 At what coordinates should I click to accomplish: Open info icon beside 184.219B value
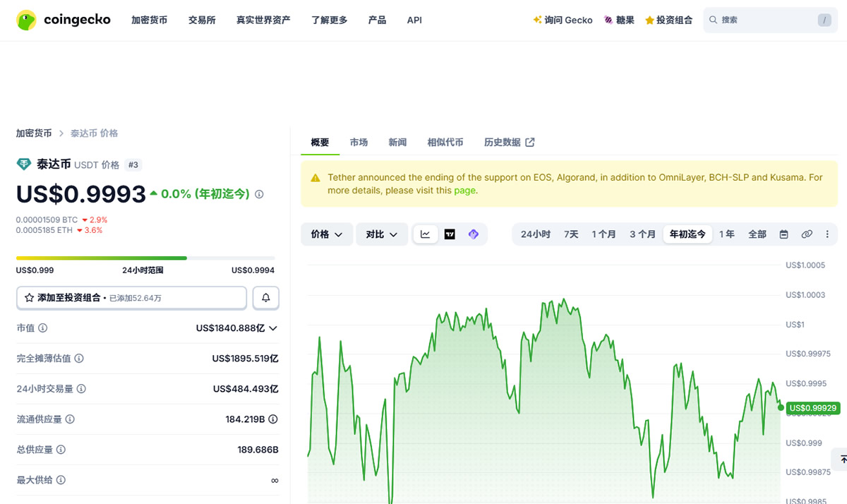273,419
